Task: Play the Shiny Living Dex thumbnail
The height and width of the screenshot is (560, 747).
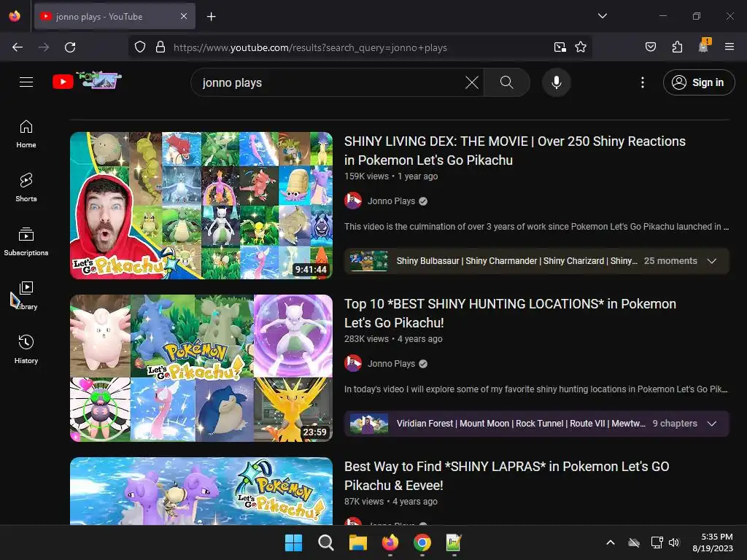Action: coord(201,205)
